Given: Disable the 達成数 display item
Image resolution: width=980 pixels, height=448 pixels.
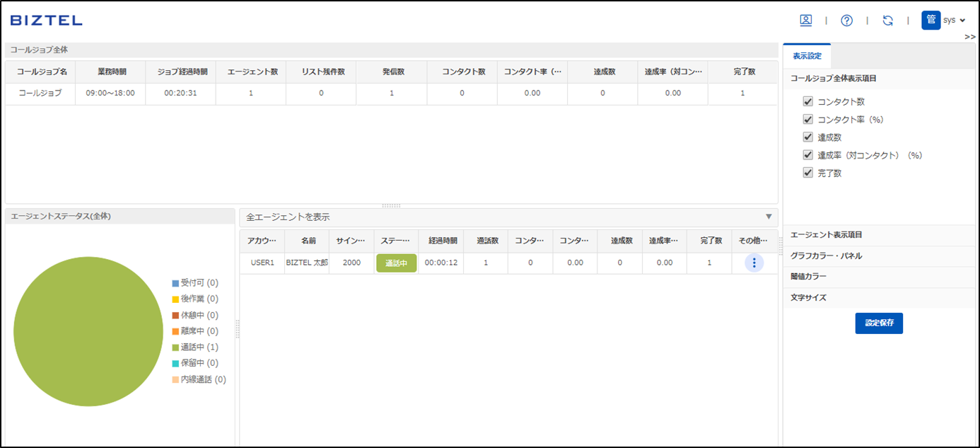Looking at the screenshot, I should coord(807,137).
